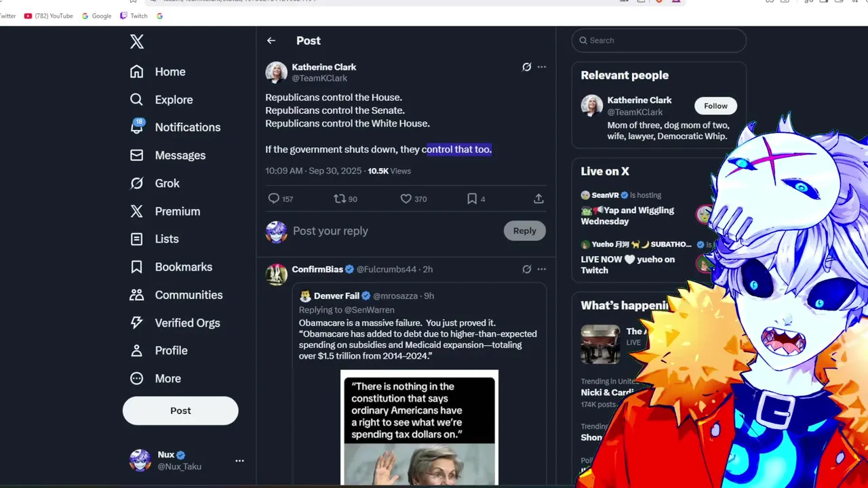Open replies via the comment icon
This screenshot has width=868, height=488.
(x=274, y=199)
